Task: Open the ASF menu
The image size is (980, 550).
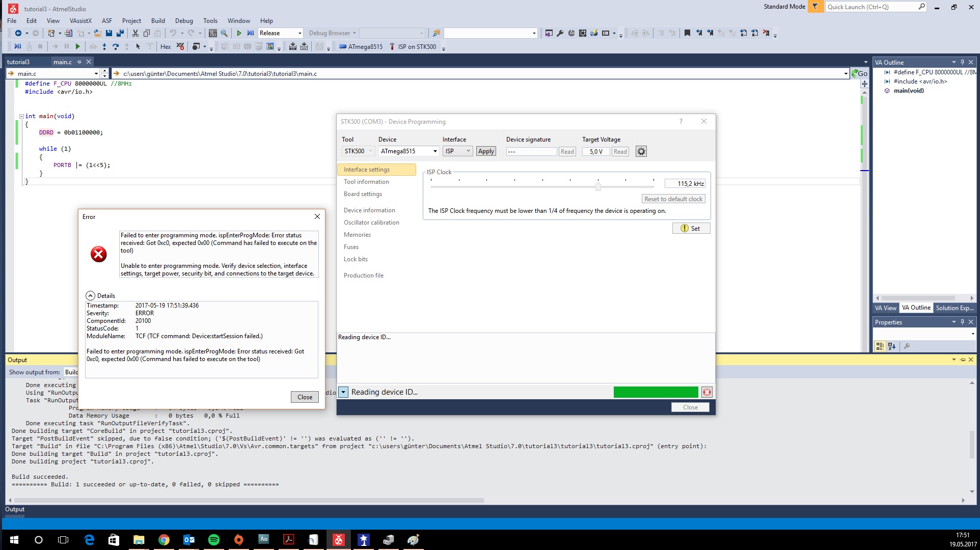Action: [x=107, y=21]
